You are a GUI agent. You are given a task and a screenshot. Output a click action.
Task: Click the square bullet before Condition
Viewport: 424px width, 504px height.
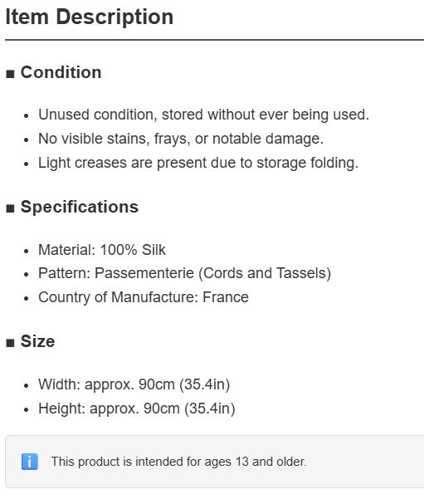[x=10, y=74]
